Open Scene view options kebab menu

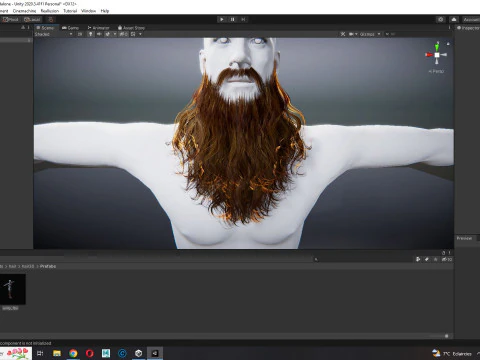449,28
